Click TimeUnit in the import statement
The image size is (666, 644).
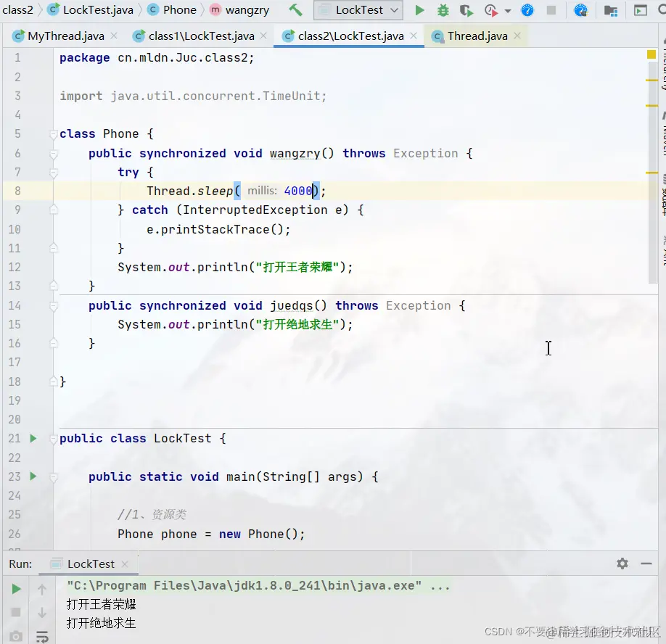[292, 96]
